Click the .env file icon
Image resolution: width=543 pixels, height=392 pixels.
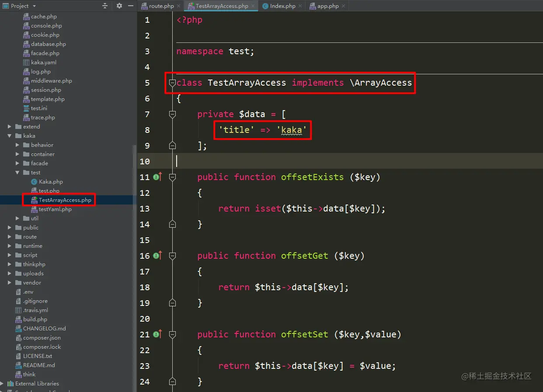(x=18, y=291)
